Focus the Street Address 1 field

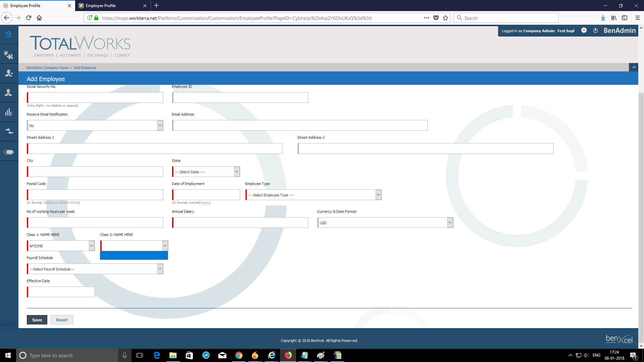coord(155,148)
